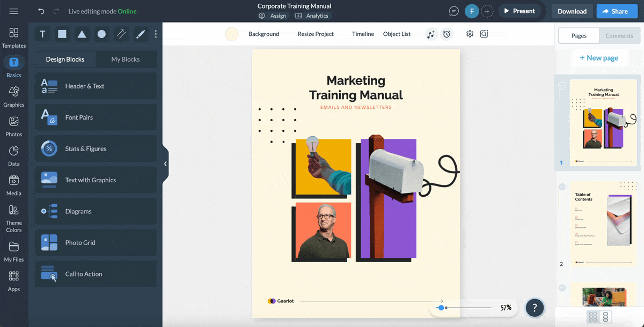Choose the brush drawing tool
This screenshot has height=327, width=644.
click(141, 34)
